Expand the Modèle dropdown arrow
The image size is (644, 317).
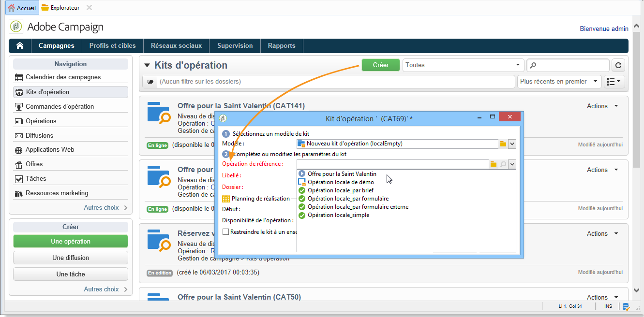pos(512,144)
